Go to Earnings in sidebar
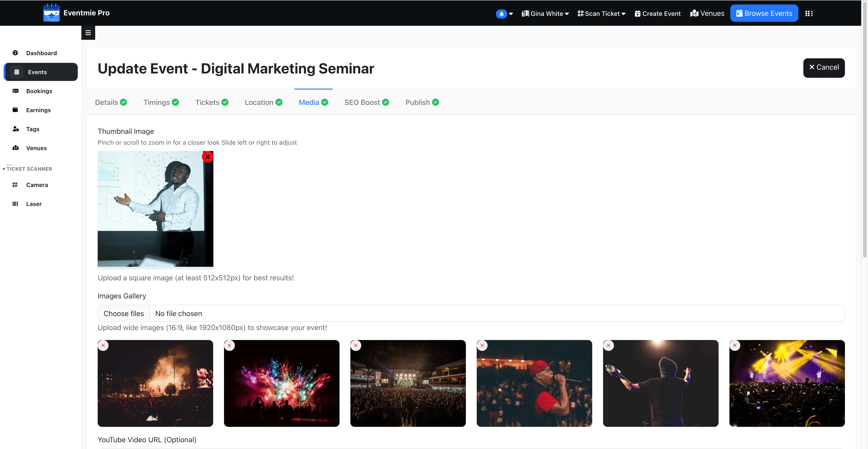 (x=38, y=110)
